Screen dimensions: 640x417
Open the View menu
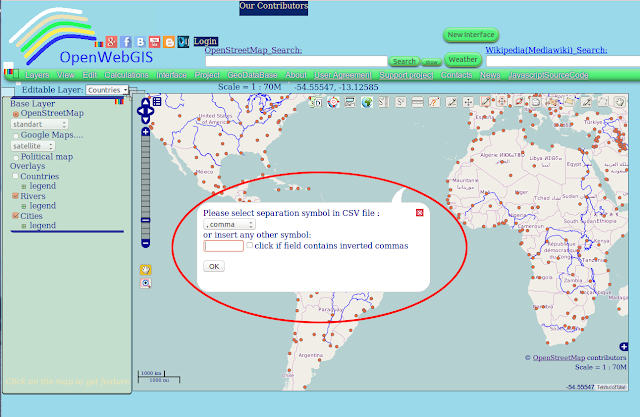[66, 75]
